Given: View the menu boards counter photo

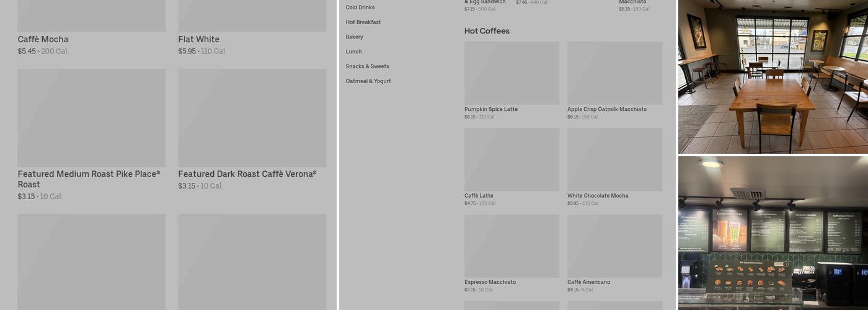Looking at the screenshot, I should click(773, 233).
